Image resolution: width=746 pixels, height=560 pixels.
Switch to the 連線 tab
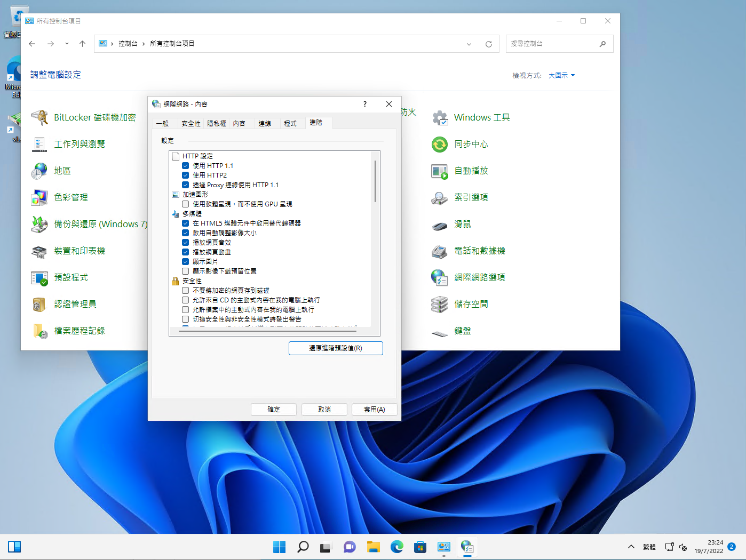click(x=265, y=124)
